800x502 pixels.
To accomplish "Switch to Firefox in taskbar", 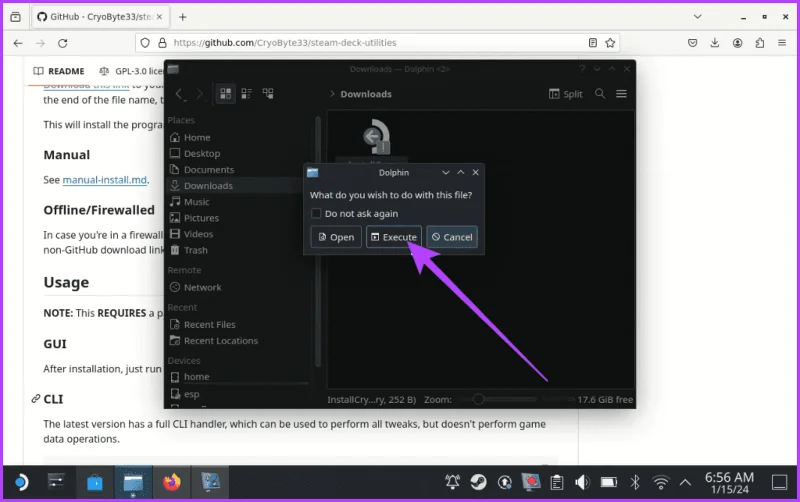I will click(172, 482).
